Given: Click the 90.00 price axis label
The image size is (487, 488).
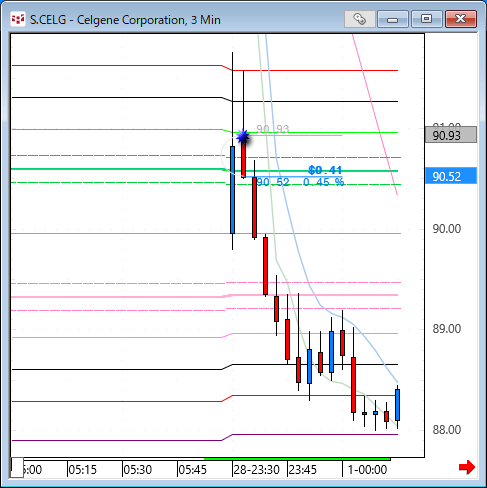Looking at the screenshot, I should pos(447,229).
